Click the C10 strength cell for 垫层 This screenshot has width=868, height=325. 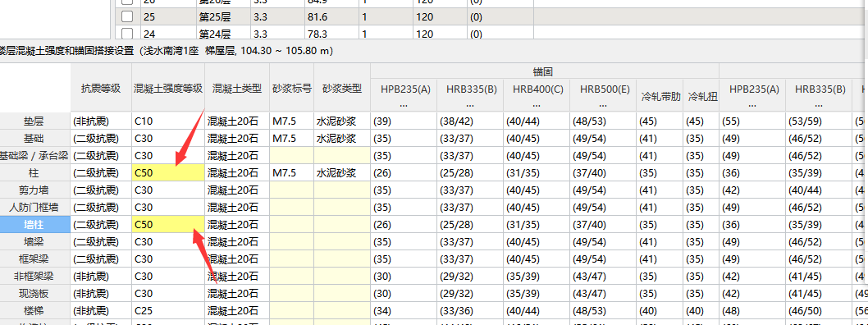(168, 121)
